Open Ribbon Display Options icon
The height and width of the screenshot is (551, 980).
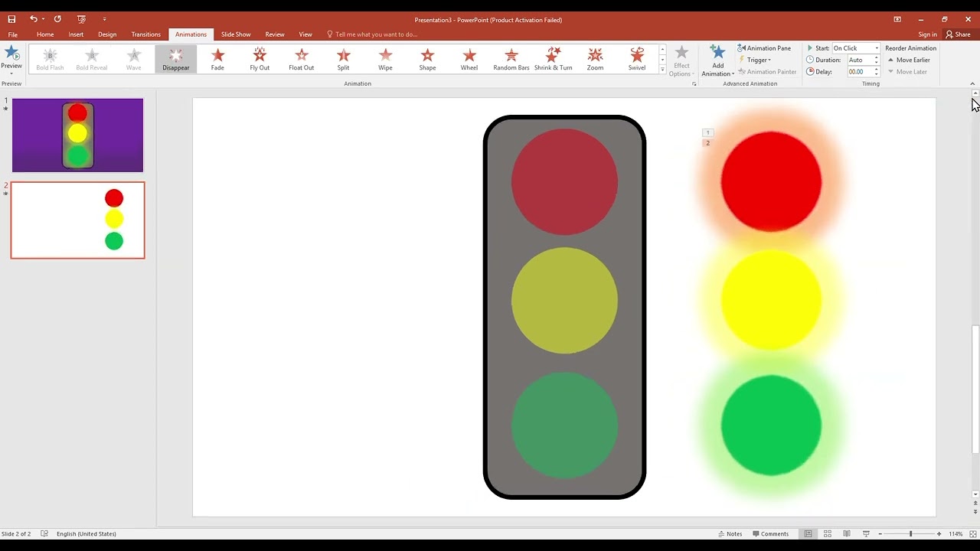click(897, 19)
